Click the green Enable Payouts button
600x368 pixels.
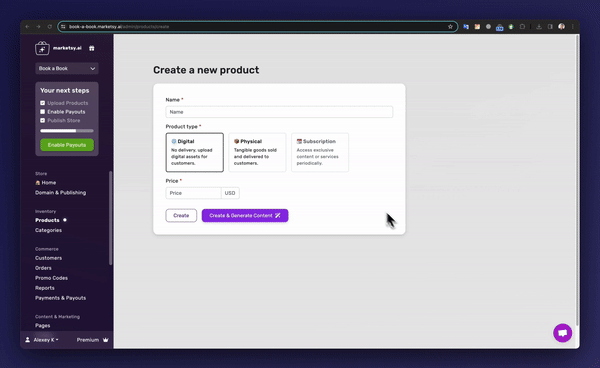[67, 145]
